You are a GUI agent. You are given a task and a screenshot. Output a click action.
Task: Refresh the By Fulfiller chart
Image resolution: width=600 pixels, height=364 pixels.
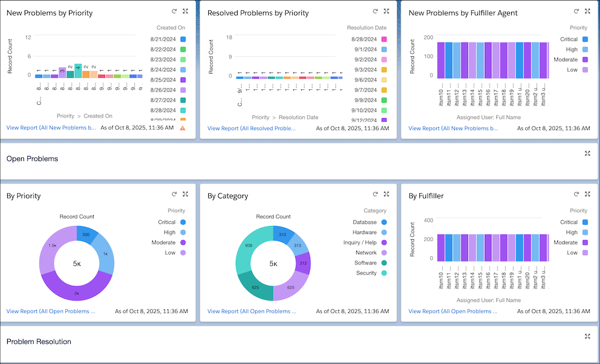[576, 194]
